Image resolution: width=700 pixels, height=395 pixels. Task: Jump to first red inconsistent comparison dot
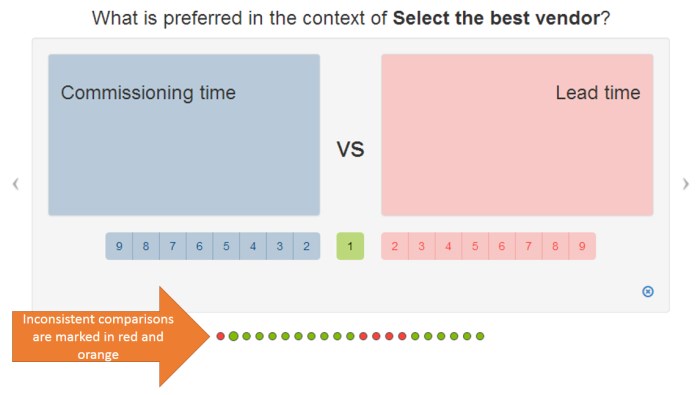(x=221, y=336)
